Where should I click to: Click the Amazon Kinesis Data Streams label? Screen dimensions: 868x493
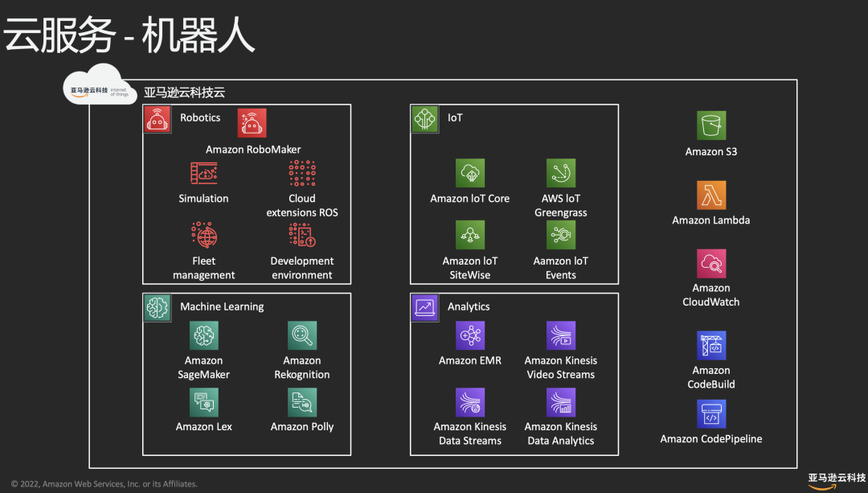[x=470, y=433]
